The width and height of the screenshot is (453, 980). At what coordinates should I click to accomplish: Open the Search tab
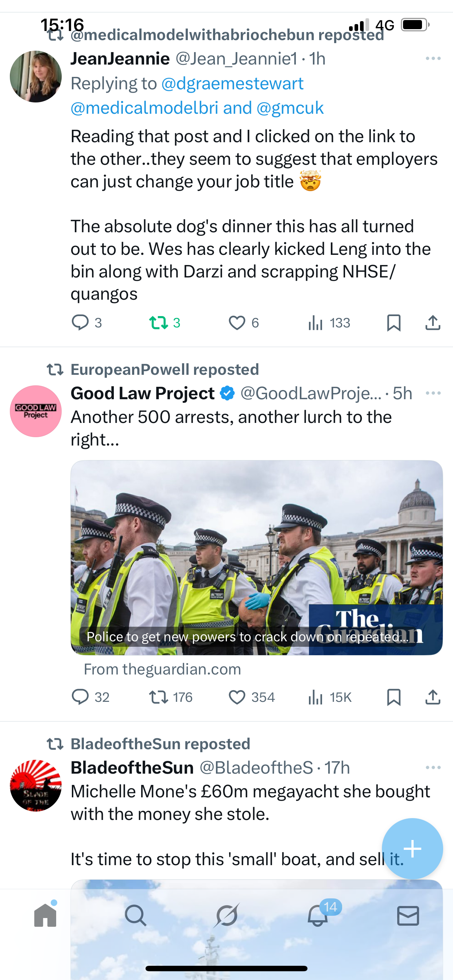tap(136, 915)
